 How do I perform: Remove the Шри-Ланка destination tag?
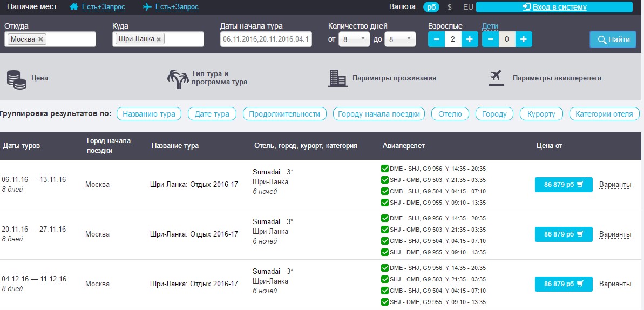(x=159, y=39)
